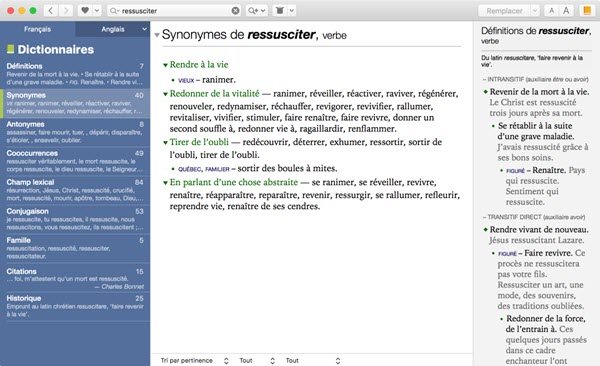Screen dimensions: 600x366
Task: Select the Synonymes dictionary entry
Action: click(x=75, y=103)
